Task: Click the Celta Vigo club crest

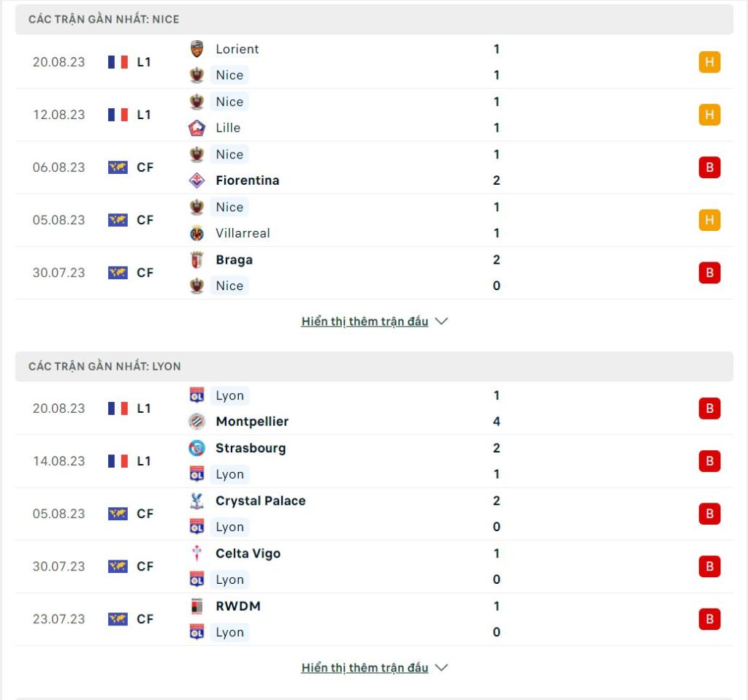Action: 196,554
